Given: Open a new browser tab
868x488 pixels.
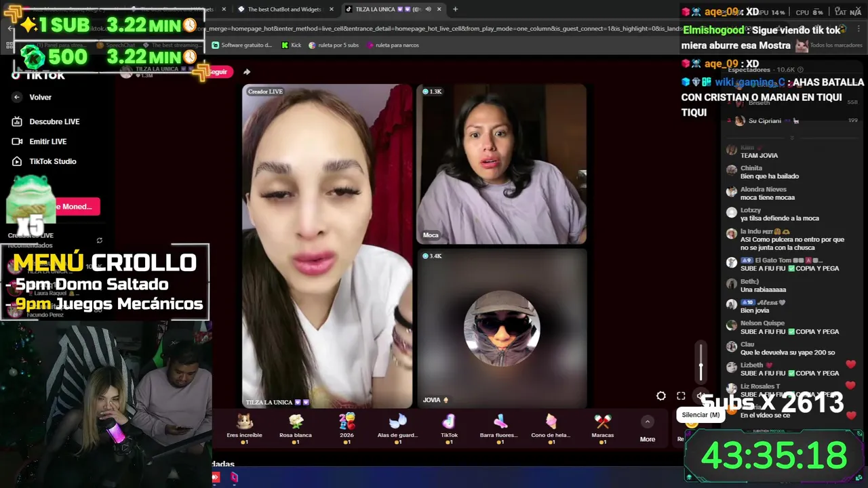Looking at the screenshot, I should click(455, 9).
